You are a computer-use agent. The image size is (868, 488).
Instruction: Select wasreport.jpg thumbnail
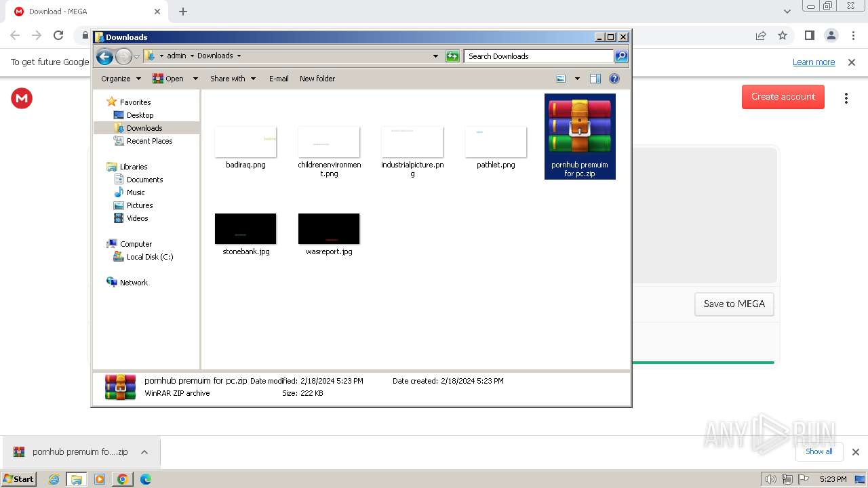329,228
